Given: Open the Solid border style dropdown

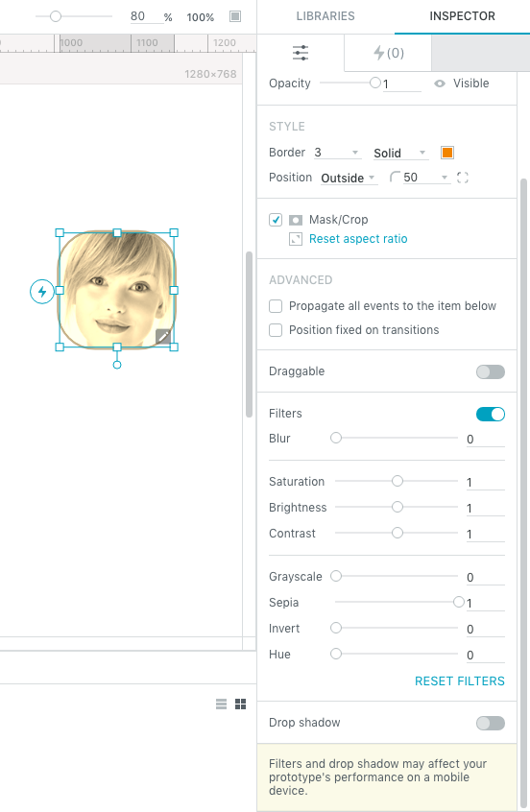Looking at the screenshot, I should click(399, 153).
